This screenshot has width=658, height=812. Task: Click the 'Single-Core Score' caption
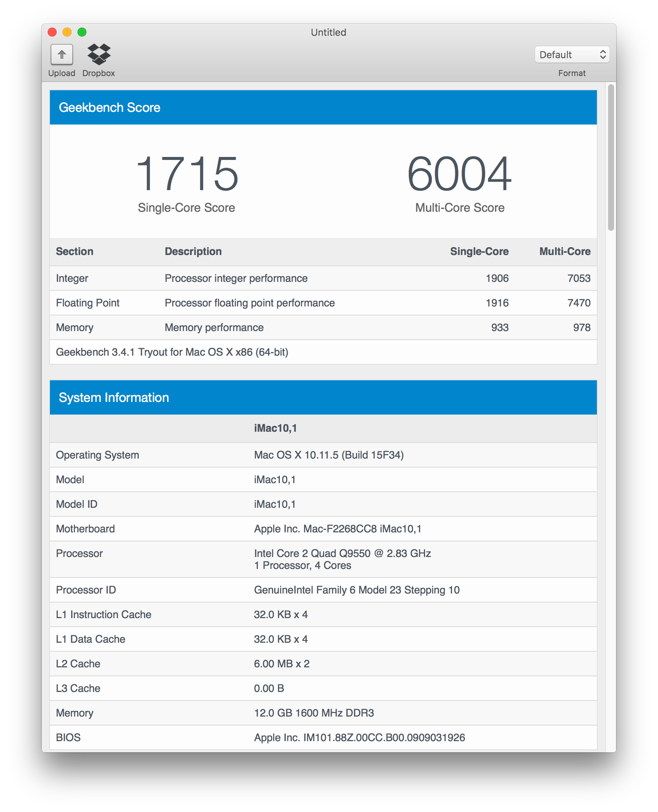pyautogui.click(x=187, y=208)
